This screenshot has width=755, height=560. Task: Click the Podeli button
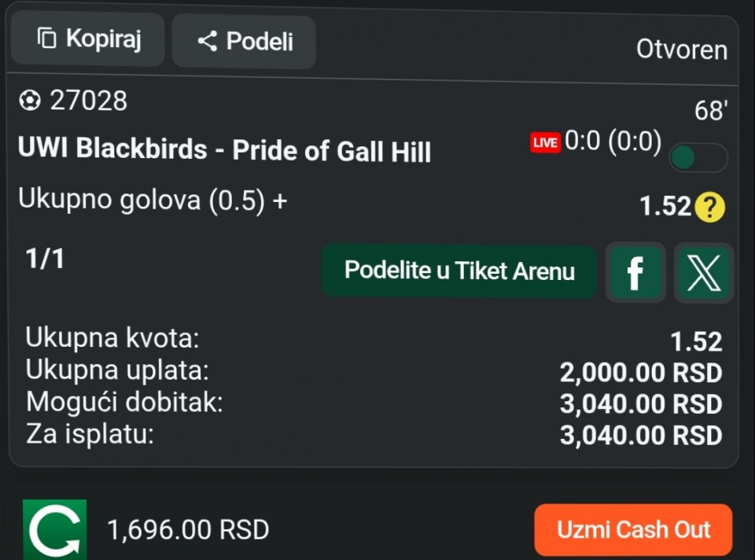pyautogui.click(x=244, y=42)
